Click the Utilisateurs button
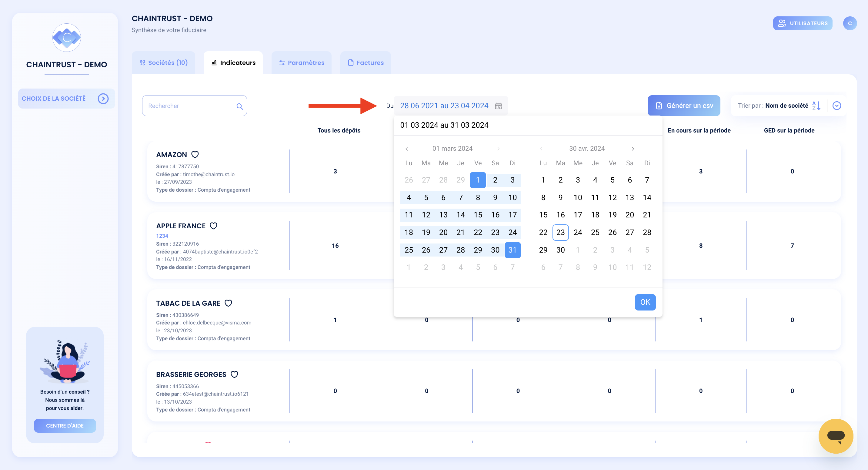Screen dimensions: 868x470 tap(802, 23)
